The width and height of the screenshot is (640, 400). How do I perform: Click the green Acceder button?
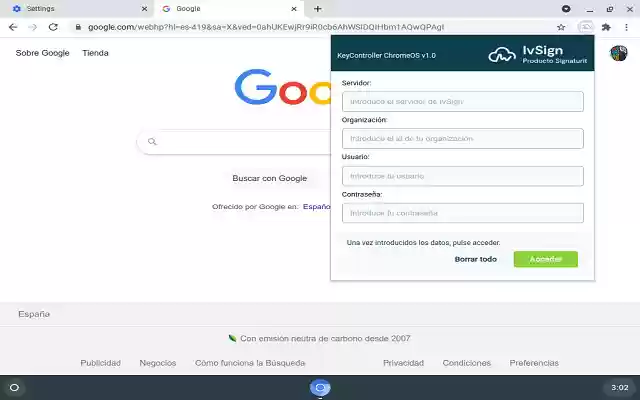(546, 259)
